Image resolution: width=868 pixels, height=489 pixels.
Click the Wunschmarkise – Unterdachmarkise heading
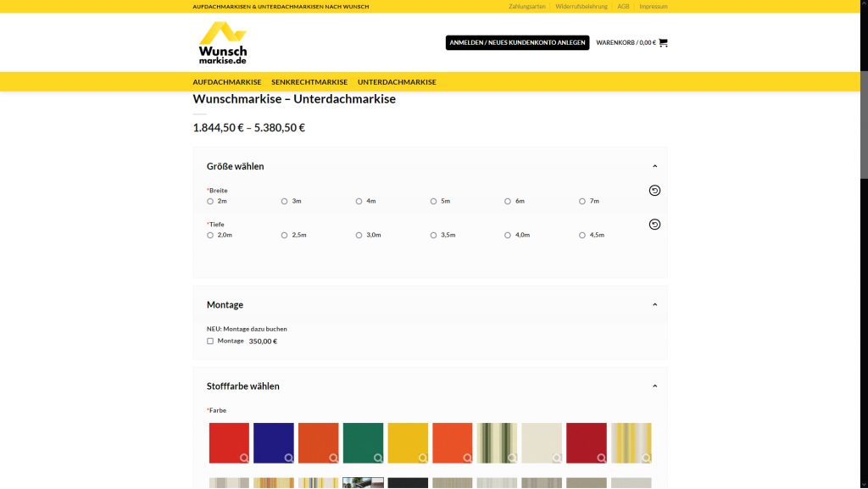click(x=294, y=99)
